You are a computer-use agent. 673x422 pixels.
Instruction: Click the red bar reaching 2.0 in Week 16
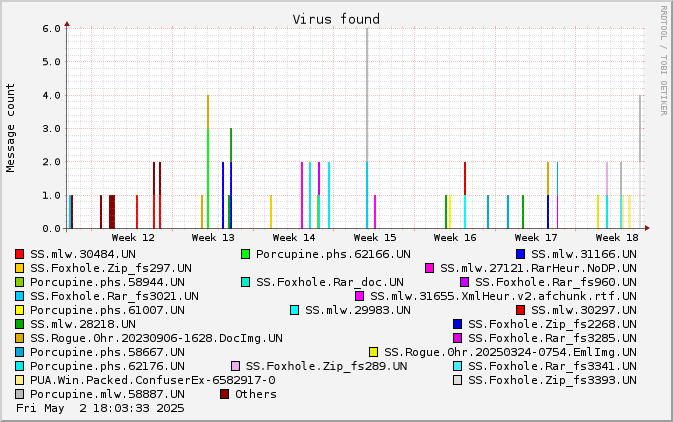pyautogui.click(x=465, y=179)
